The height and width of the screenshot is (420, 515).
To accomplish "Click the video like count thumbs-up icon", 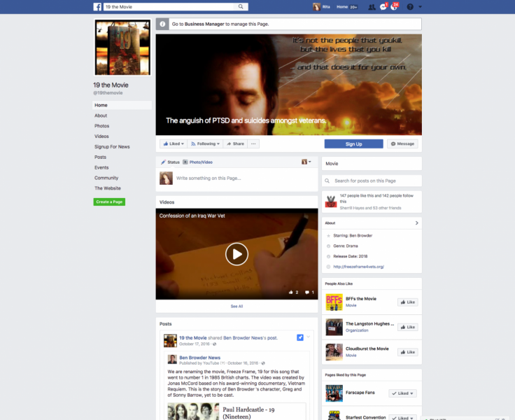I will [x=290, y=292].
